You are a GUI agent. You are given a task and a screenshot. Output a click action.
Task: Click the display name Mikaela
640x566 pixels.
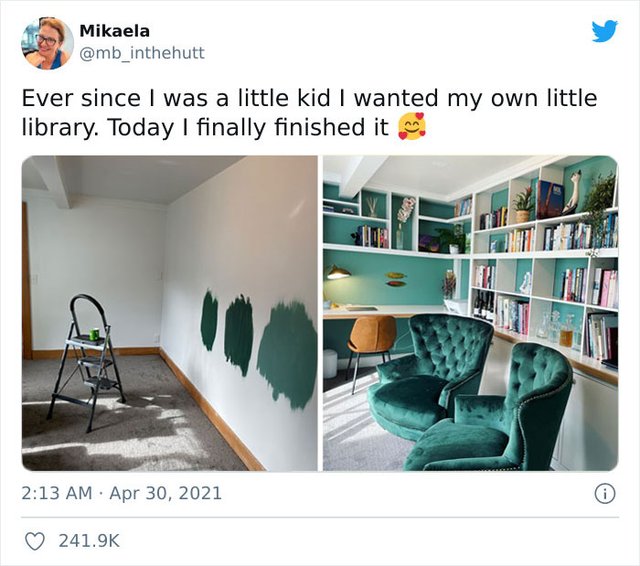point(115,31)
